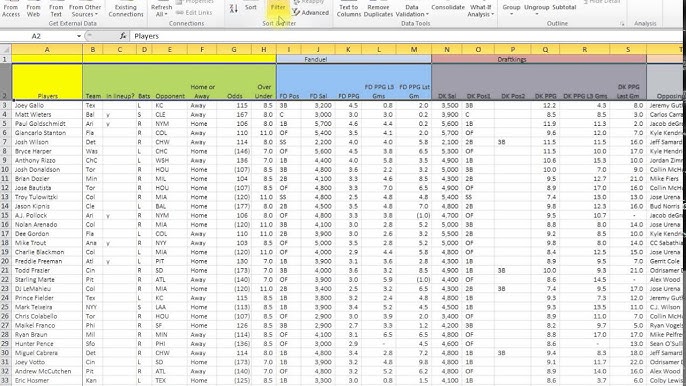
Task: Click Mark Teixeira's Bats S cell
Action: pos(144,307)
